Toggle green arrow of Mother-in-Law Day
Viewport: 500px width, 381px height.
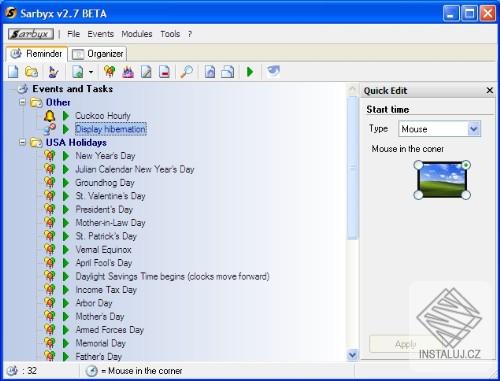click(x=66, y=222)
